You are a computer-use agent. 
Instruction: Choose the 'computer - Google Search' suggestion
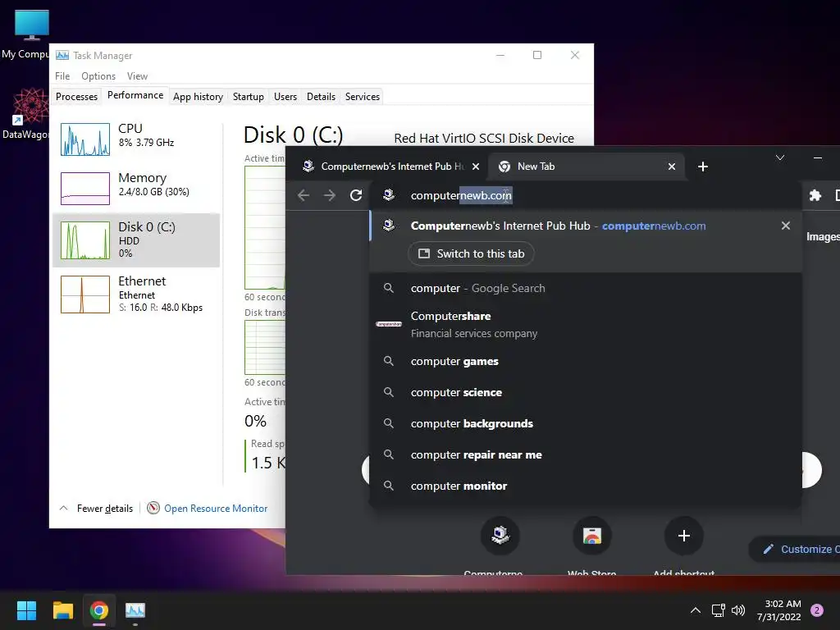coord(586,288)
